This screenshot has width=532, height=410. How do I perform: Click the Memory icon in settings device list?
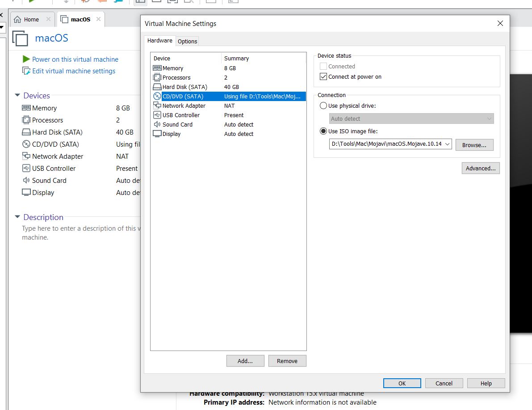(157, 68)
